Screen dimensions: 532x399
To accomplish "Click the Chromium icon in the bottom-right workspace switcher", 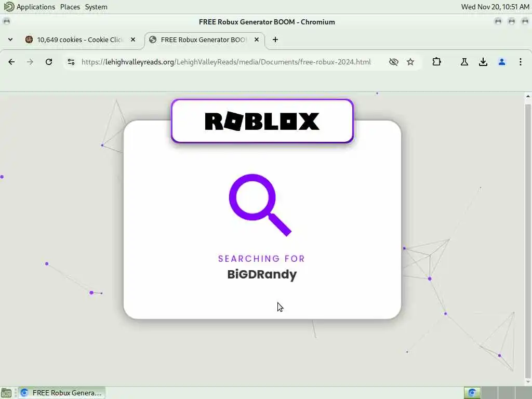I will pos(472,393).
